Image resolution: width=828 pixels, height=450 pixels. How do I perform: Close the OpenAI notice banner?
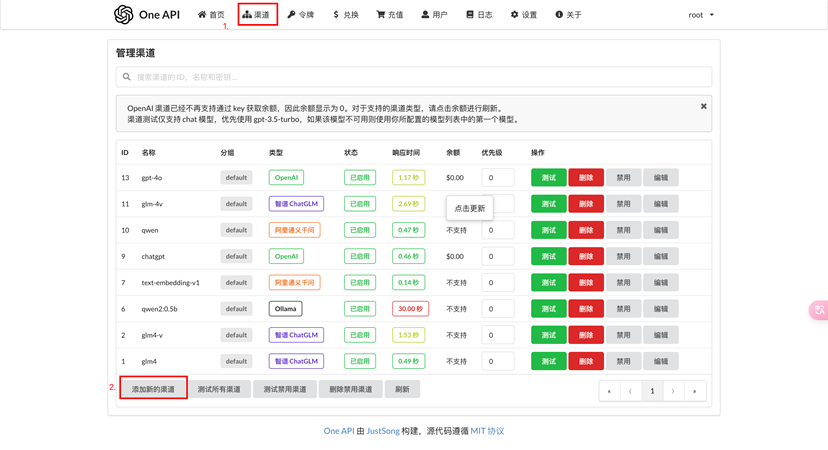click(703, 106)
